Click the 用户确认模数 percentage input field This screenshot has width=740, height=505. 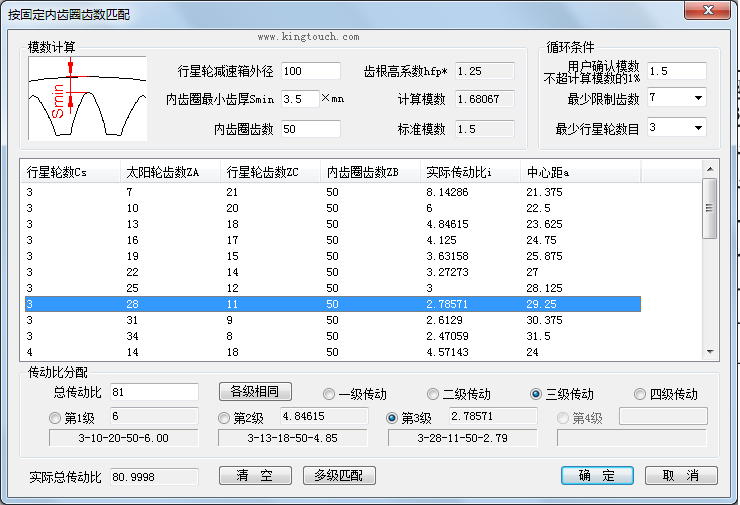677,71
